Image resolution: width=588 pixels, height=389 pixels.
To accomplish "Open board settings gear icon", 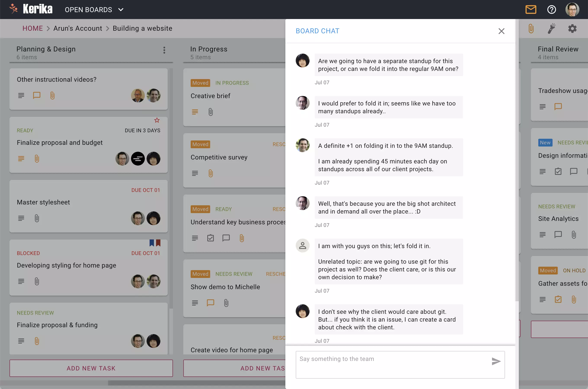I will (572, 29).
